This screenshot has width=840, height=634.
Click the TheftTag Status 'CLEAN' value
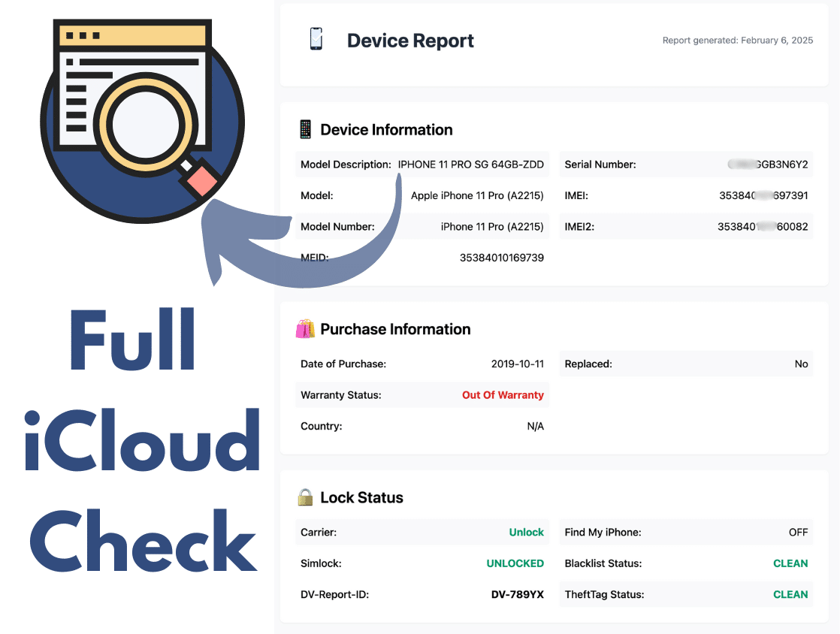tap(790, 594)
